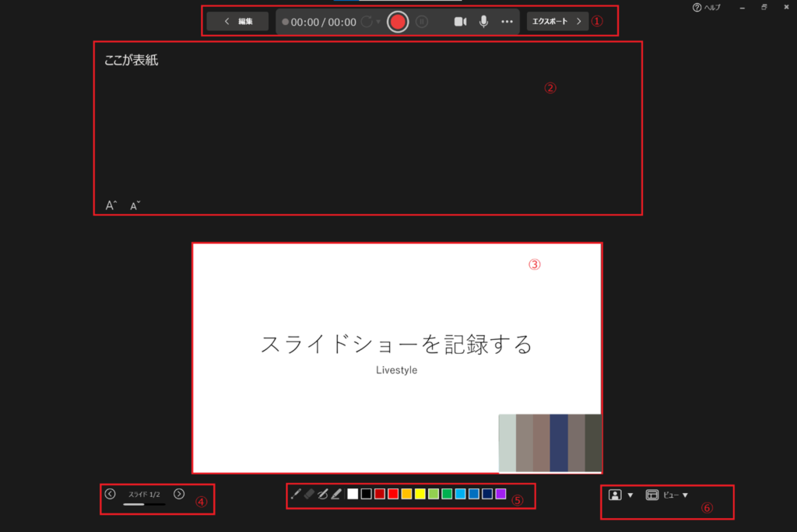Pick the yellow ink color swatch
The width and height of the screenshot is (797, 532).
point(420,494)
